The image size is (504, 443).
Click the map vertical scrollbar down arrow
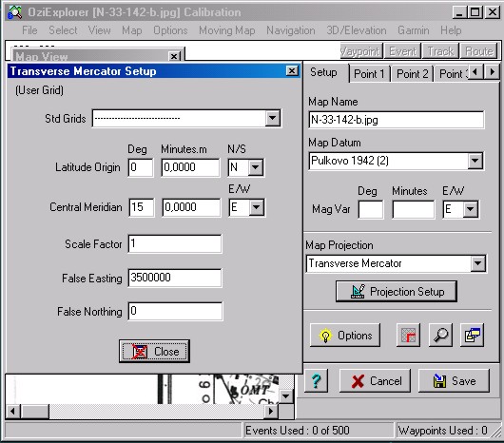pyautogui.click(x=285, y=395)
